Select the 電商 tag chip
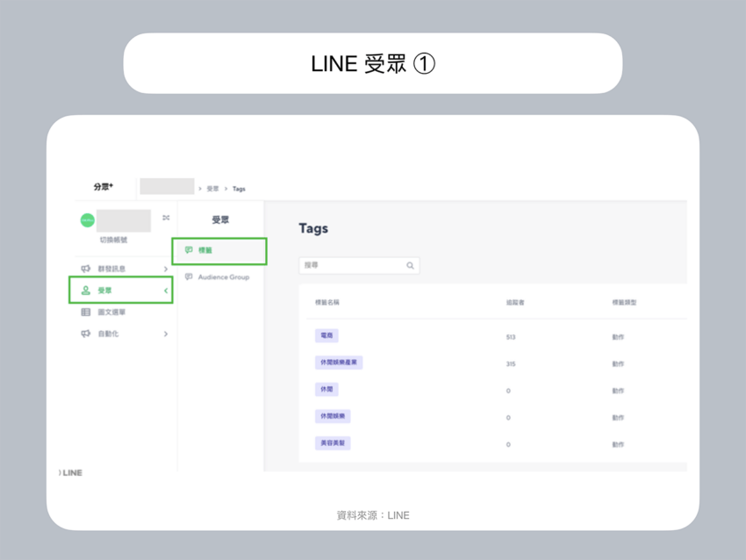Image resolution: width=746 pixels, height=560 pixels. pyautogui.click(x=327, y=335)
